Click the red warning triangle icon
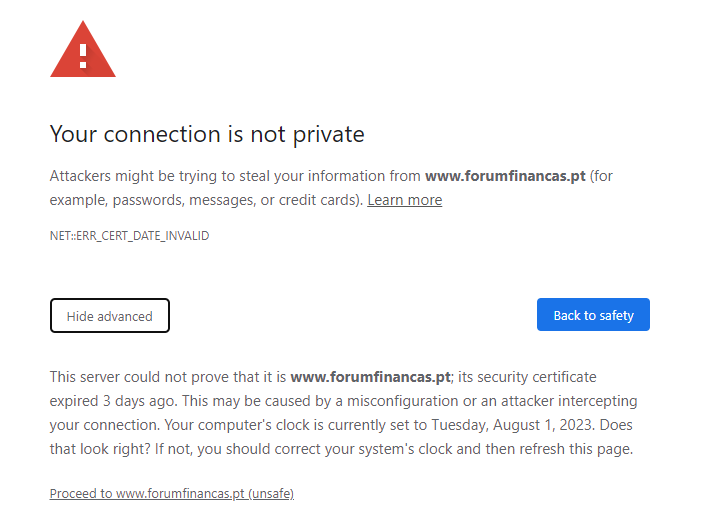The height and width of the screenshot is (529, 705). (x=83, y=50)
